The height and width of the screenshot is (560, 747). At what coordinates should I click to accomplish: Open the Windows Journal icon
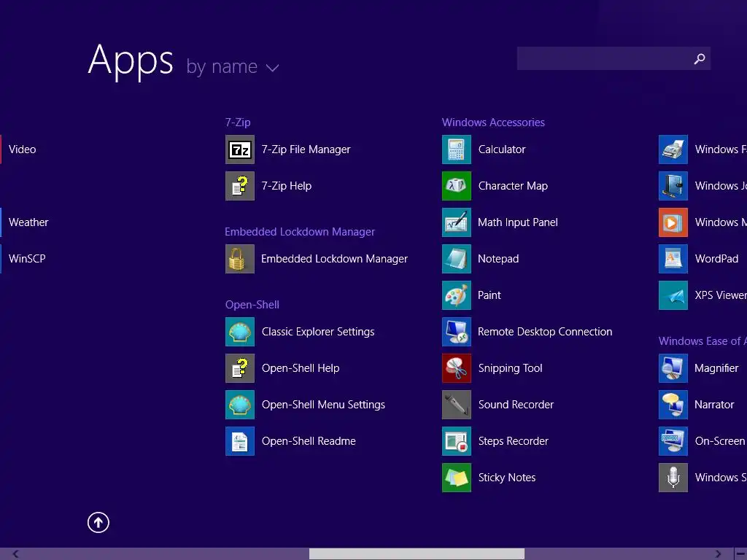pos(673,186)
